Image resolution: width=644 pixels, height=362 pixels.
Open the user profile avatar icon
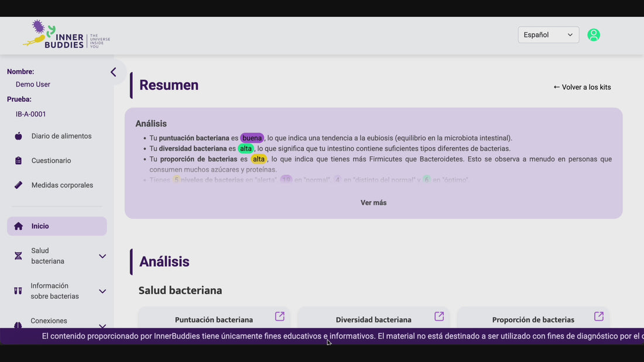point(594,35)
